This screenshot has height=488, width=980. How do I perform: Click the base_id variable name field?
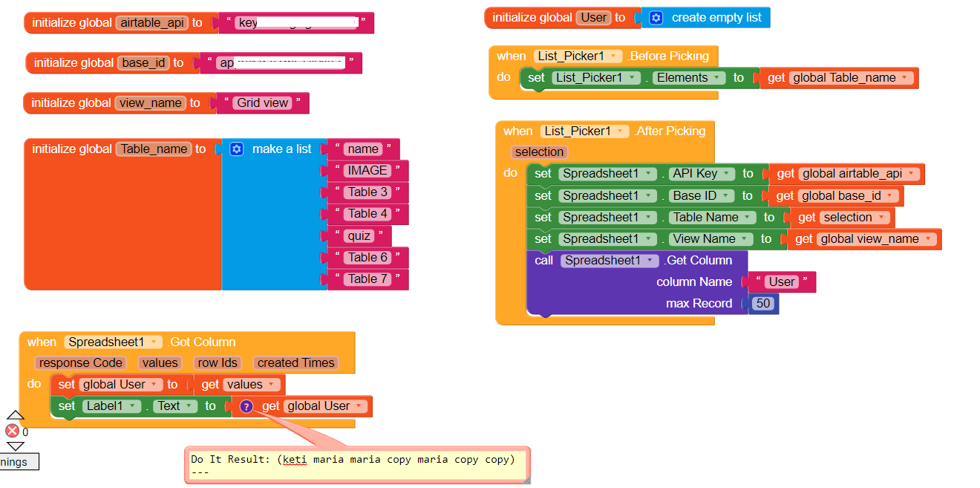pos(144,63)
